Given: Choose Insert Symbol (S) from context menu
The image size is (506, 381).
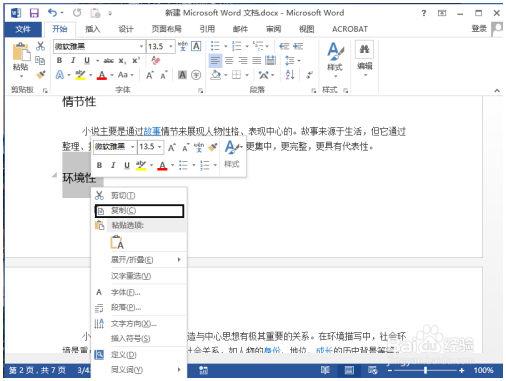Looking at the screenshot, I should click(x=139, y=339).
